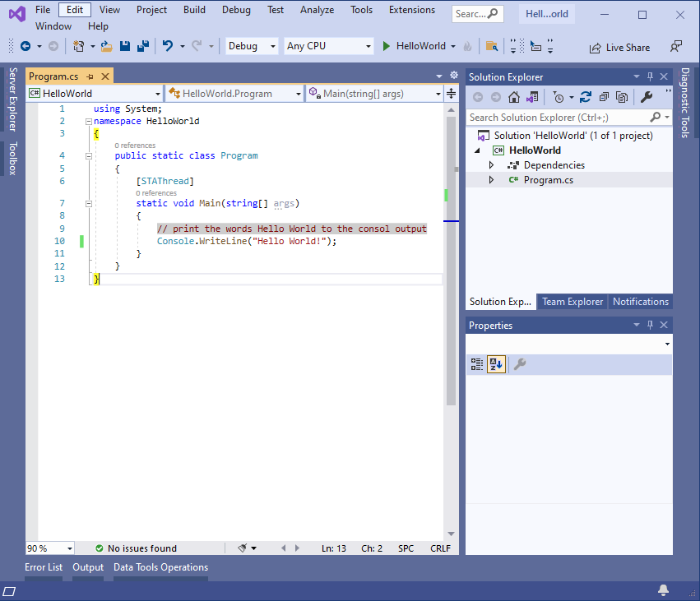Expand the Program.cs tree node
700x601 pixels.
point(491,180)
